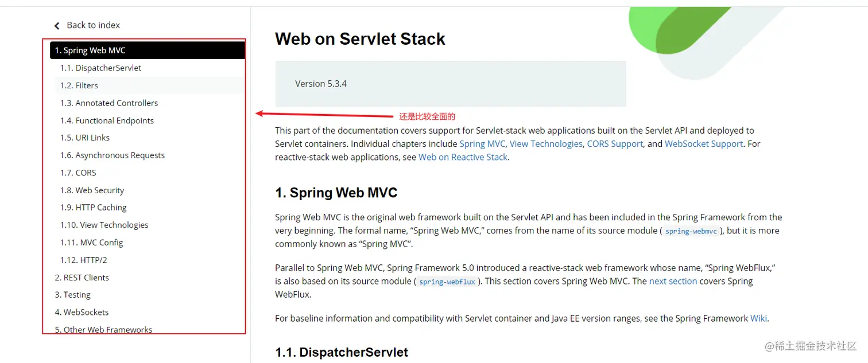Select 1.4. Functional Endpoints in navigation

coord(107,120)
